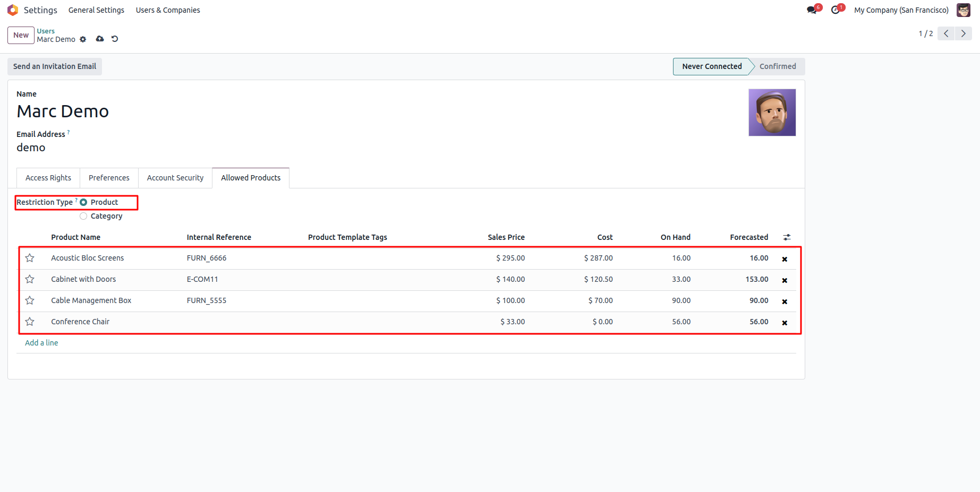
Task: Click the Odoo Settings app logo
Action: click(13, 10)
